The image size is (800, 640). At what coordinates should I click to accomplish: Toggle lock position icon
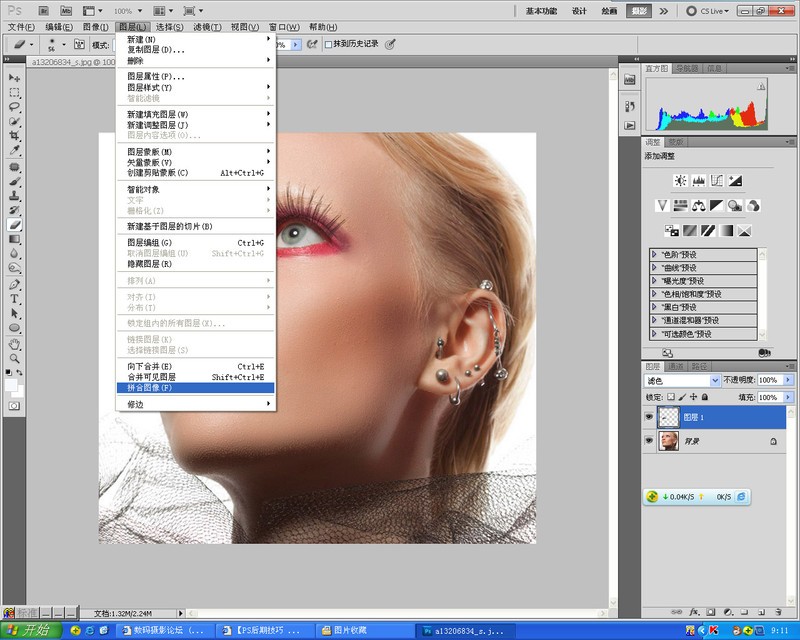tap(693, 397)
